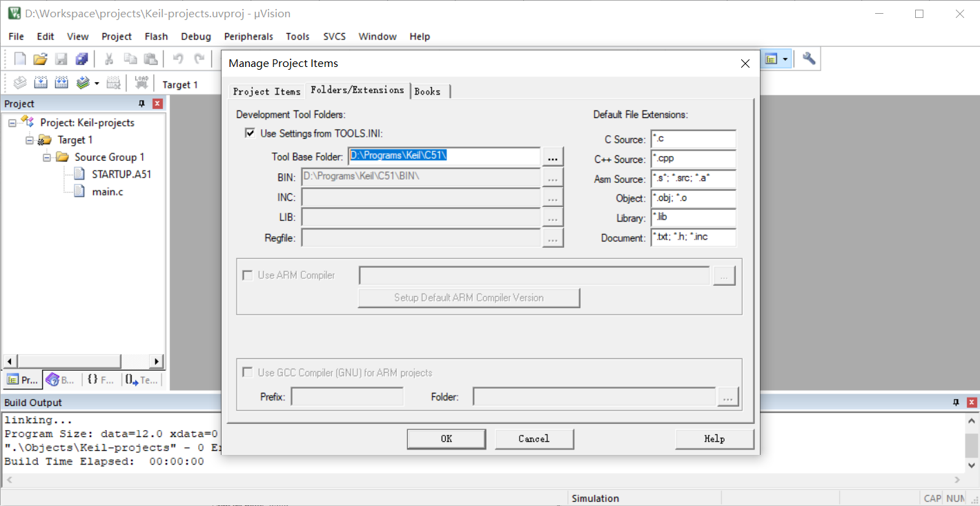Click the Build target icon
The width and height of the screenshot is (980, 506).
pyautogui.click(x=41, y=84)
